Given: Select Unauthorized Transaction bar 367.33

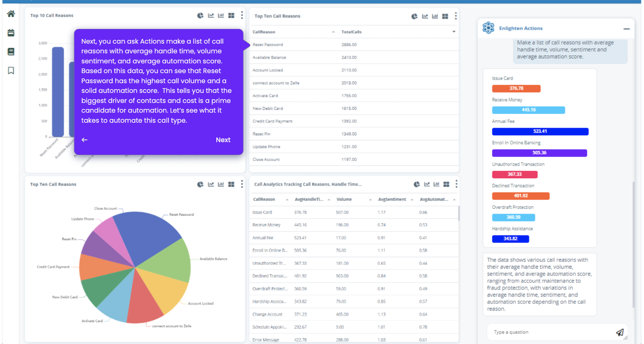Looking at the screenshot, I should [515, 174].
